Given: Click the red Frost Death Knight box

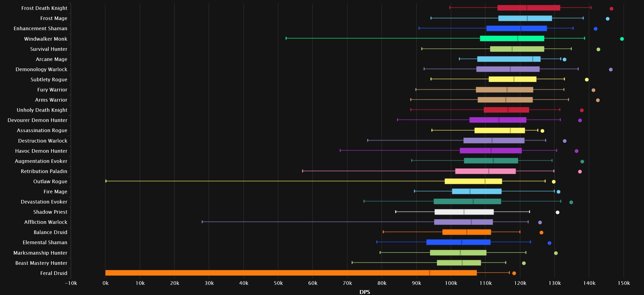Looking at the screenshot, I should pyautogui.click(x=529, y=8).
